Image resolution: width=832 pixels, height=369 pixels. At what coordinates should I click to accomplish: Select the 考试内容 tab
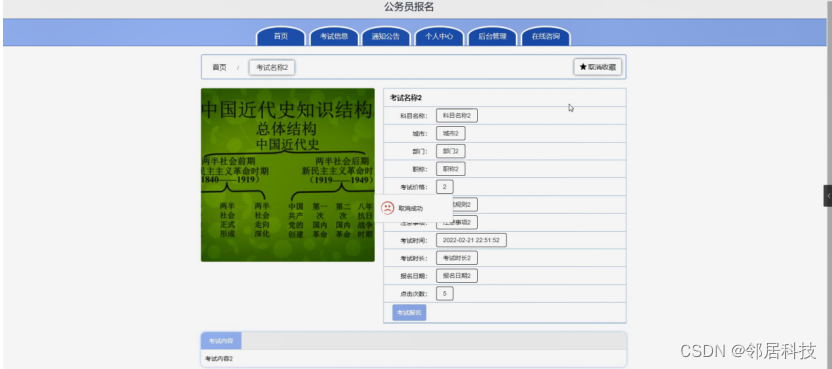pyautogui.click(x=221, y=341)
